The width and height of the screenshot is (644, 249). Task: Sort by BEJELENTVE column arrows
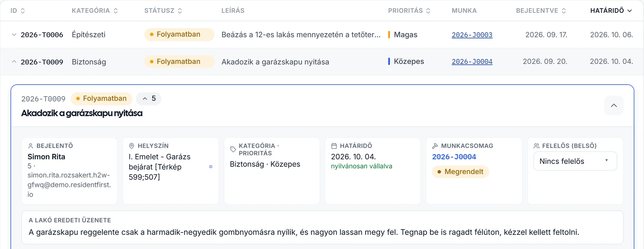(563, 11)
